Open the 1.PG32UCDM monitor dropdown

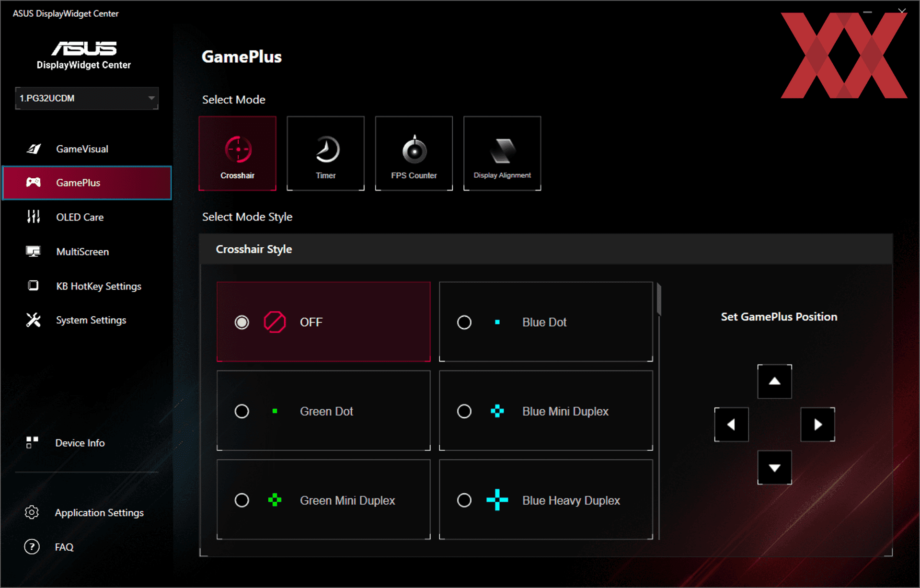87,98
